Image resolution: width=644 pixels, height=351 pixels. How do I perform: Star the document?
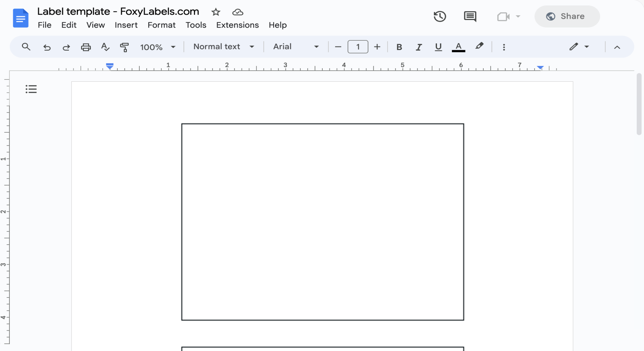(216, 12)
